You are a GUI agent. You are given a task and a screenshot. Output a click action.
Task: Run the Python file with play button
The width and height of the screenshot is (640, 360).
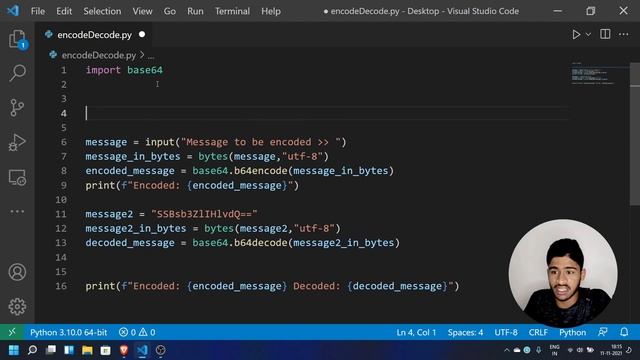576,34
